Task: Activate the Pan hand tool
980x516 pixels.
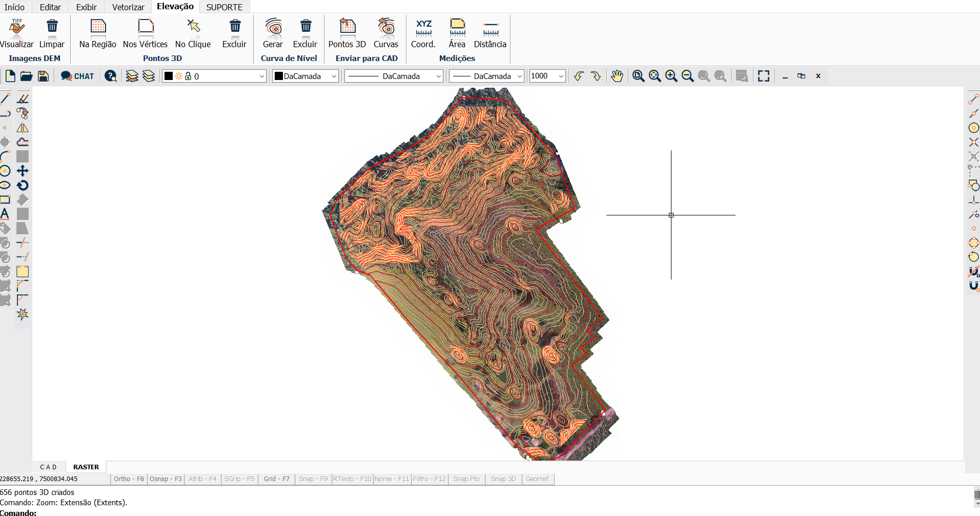Action: (617, 76)
